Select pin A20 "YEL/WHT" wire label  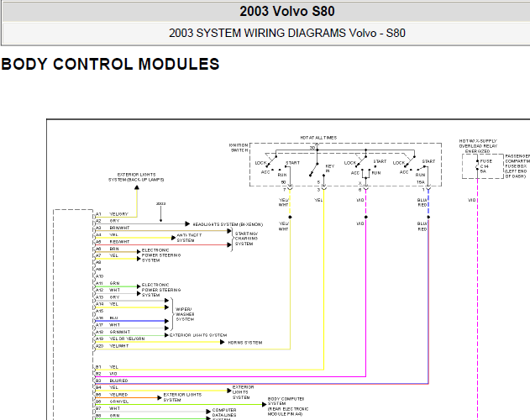pyautogui.click(x=119, y=346)
